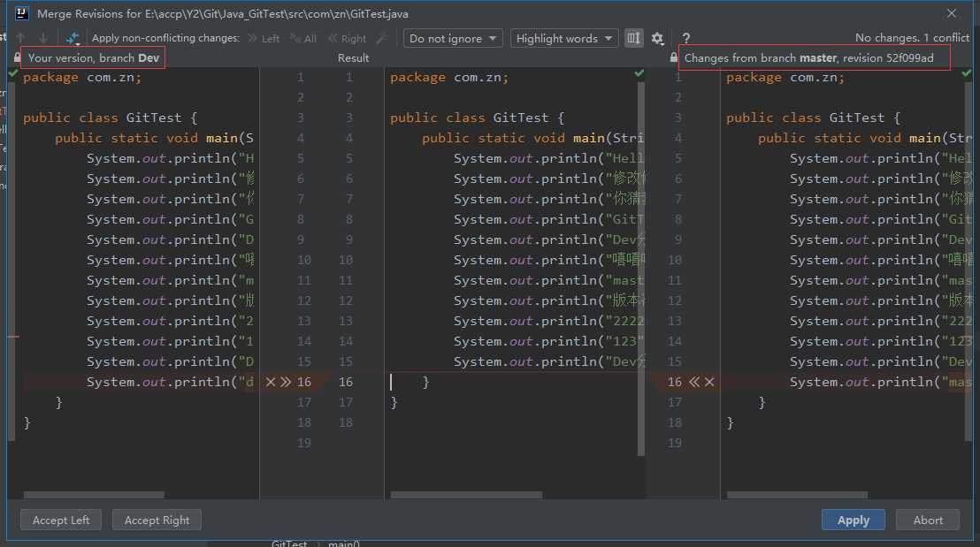980x547 pixels.
Task: Go to next difference arrow
Action: click(43, 38)
